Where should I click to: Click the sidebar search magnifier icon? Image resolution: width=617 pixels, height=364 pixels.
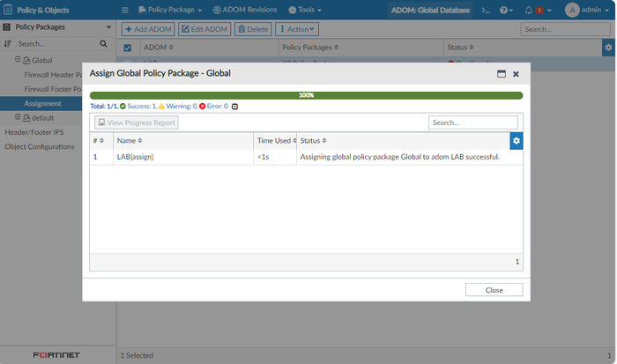pyautogui.click(x=103, y=44)
